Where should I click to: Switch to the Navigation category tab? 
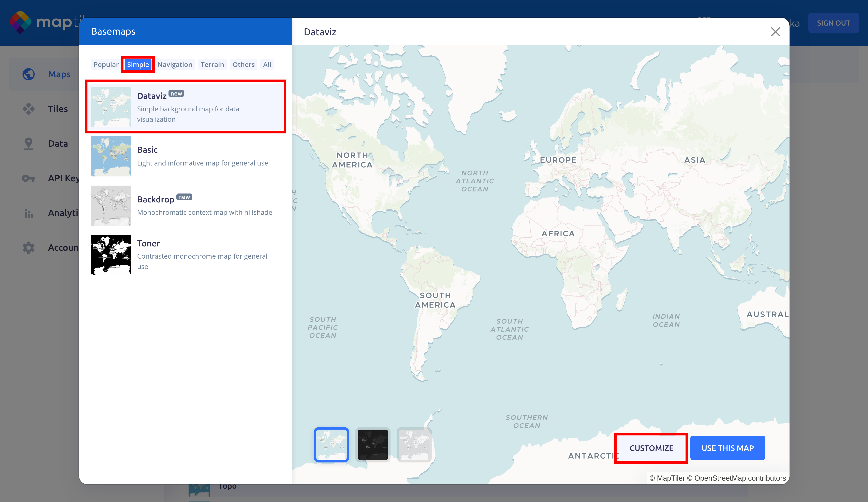click(175, 64)
